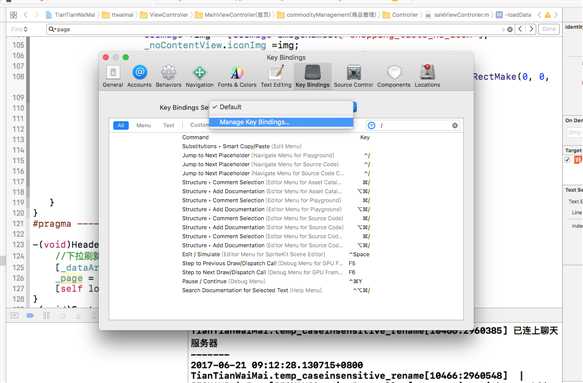Click the key bindings search input field
This screenshot has height=383, width=583.
click(415, 125)
